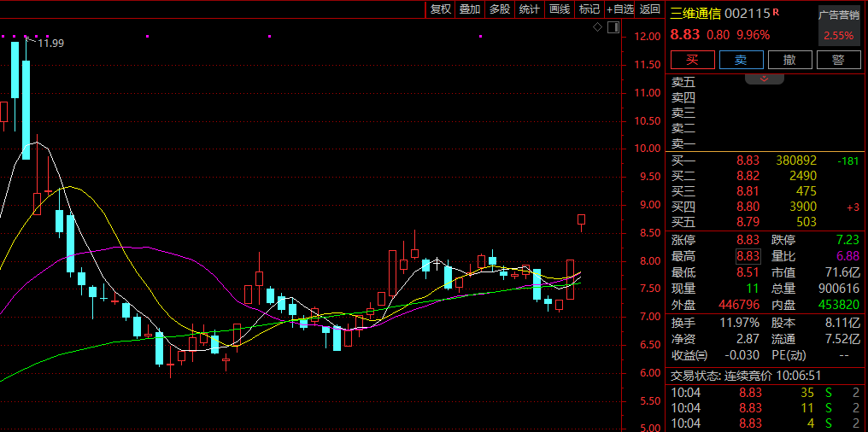Viewport: 868px width, 432px height.
Task: Open the 复权 adjustment menu
Action: point(441,9)
